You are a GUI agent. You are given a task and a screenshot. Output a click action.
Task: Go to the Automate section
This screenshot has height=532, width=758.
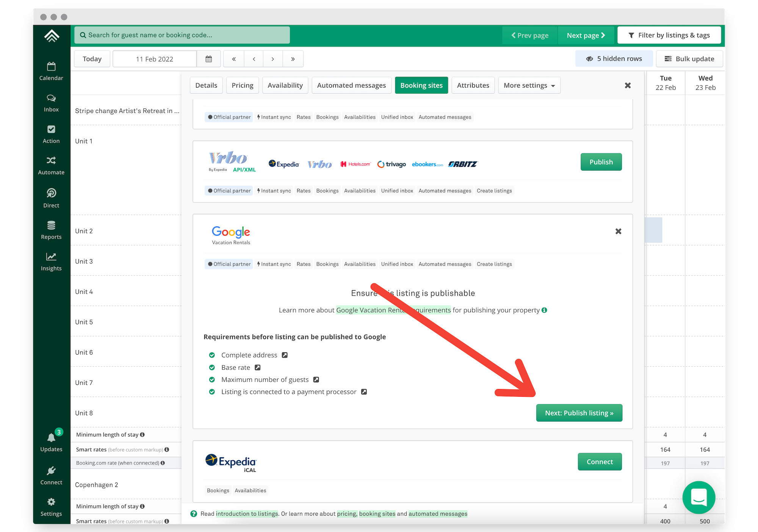pyautogui.click(x=51, y=166)
